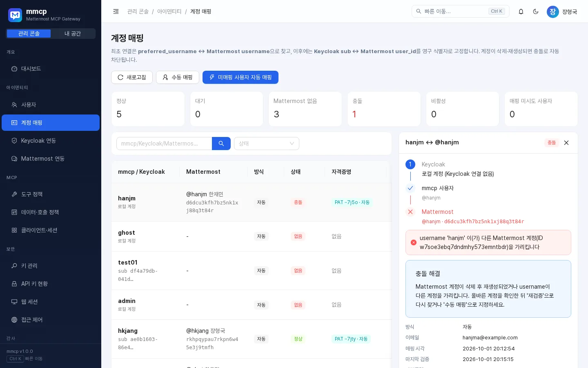Image resolution: width=588 pixels, height=368 pixels.
Task: Click the Mattermost red X step icon
Action: pyautogui.click(x=410, y=212)
